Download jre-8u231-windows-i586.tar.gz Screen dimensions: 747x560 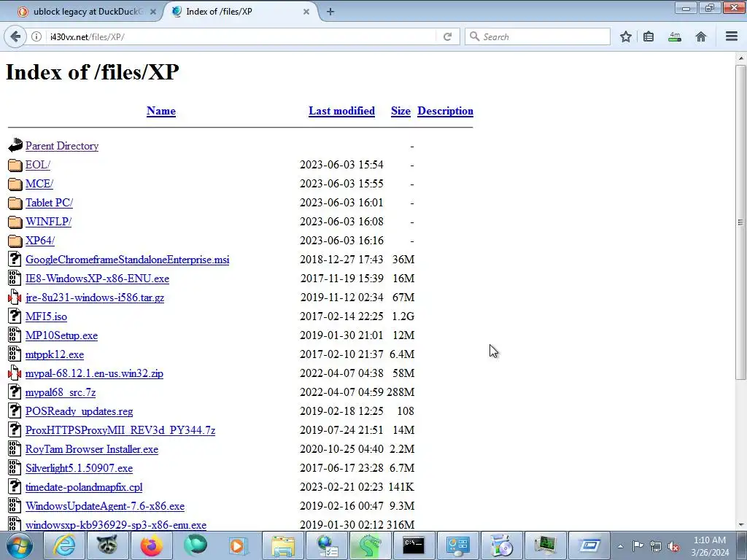pos(95,297)
